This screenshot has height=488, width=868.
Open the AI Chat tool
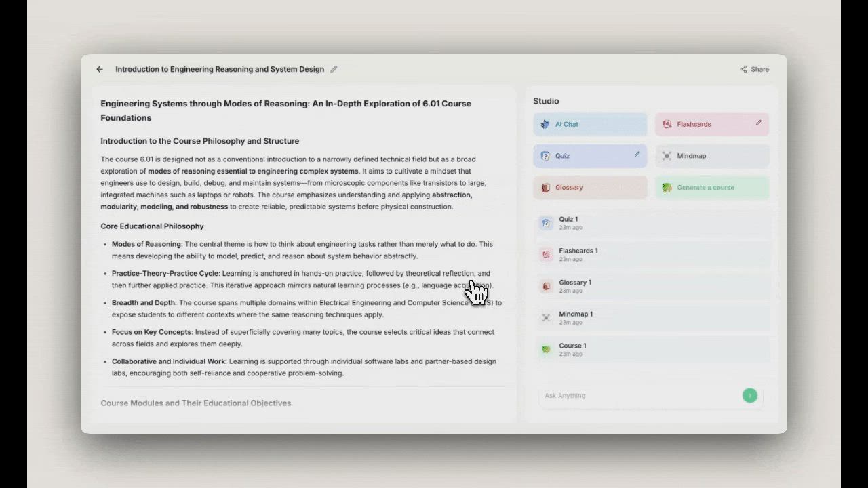pos(590,124)
